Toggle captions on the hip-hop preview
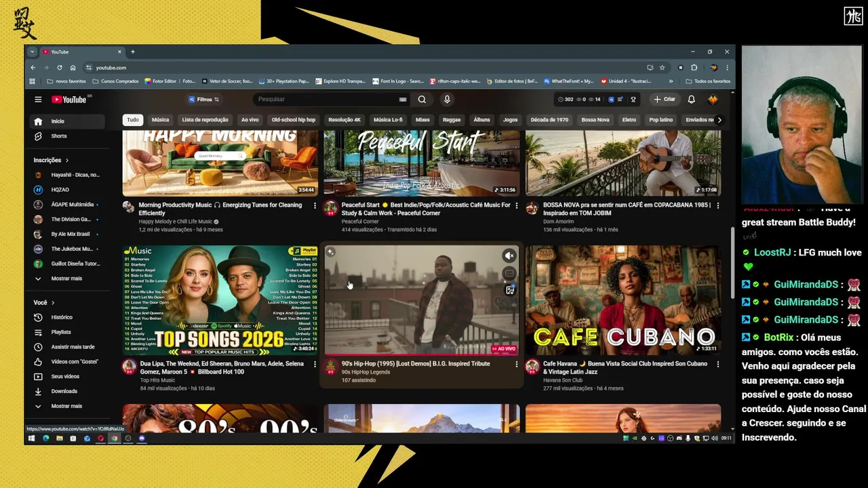The image size is (868, 488). point(509,274)
